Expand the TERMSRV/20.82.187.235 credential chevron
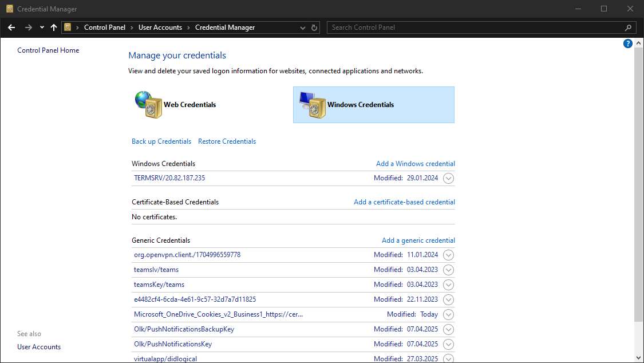The image size is (644, 363). [x=449, y=178]
